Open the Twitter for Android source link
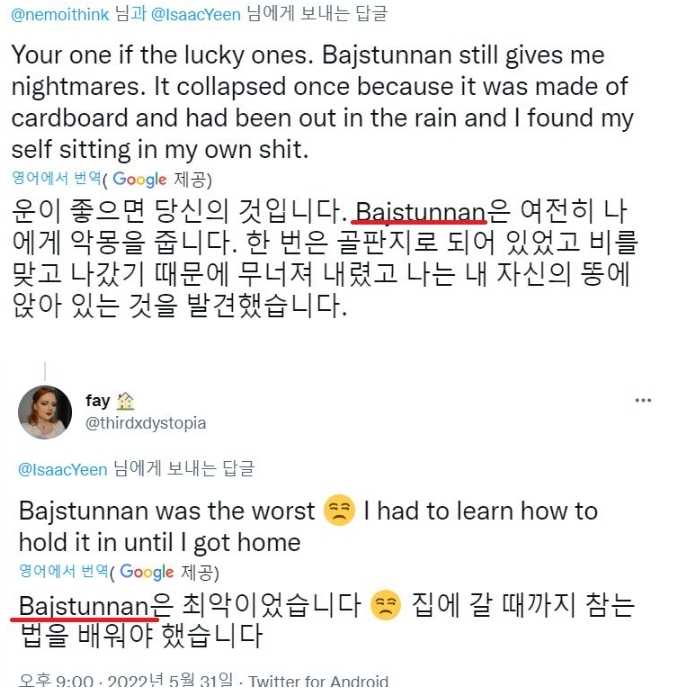This screenshot has height=688, width=673. (318, 681)
